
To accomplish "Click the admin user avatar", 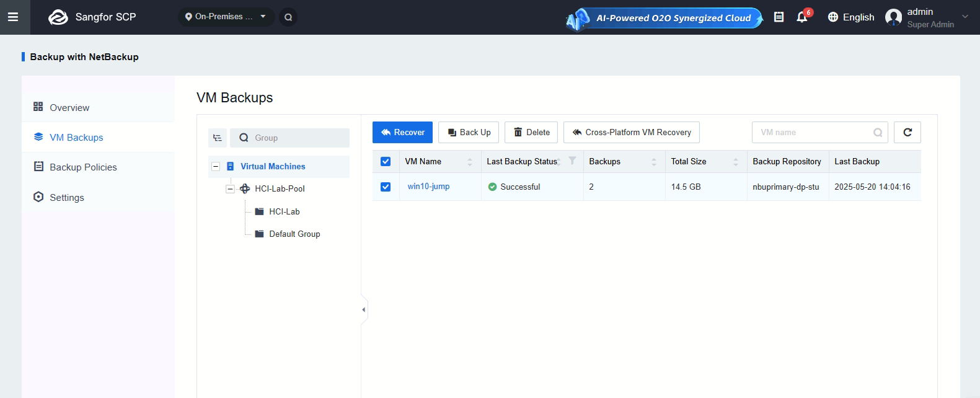I will pyautogui.click(x=893, y=17).
